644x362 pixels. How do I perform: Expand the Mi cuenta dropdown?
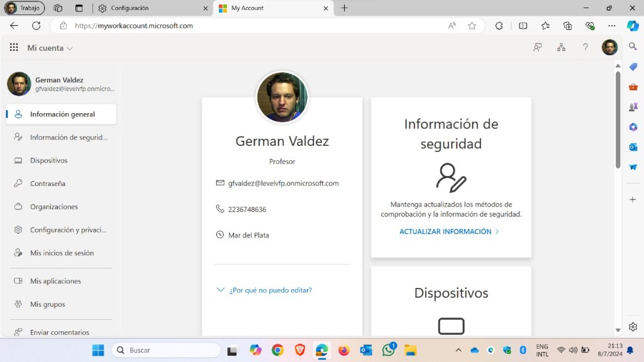click(50, 48)
